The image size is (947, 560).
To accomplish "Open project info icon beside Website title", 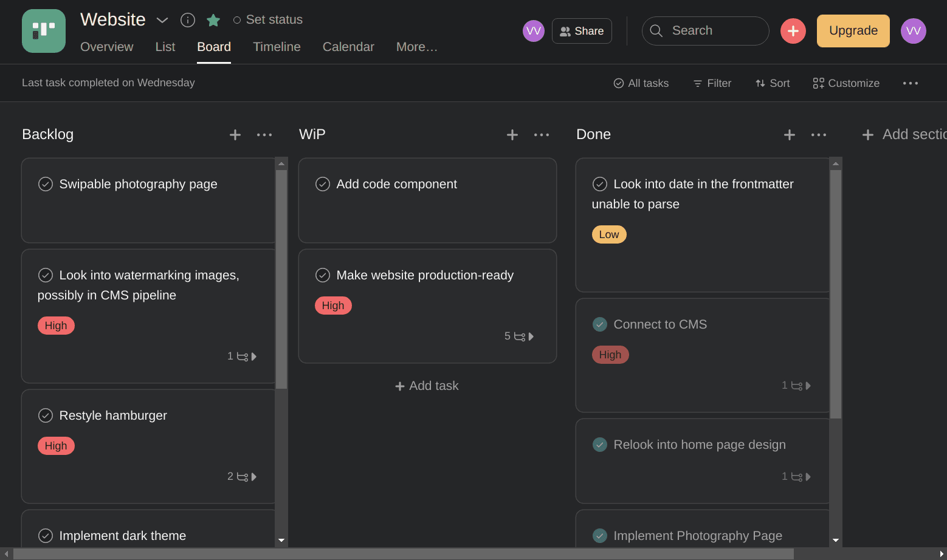I will (187, 19).
